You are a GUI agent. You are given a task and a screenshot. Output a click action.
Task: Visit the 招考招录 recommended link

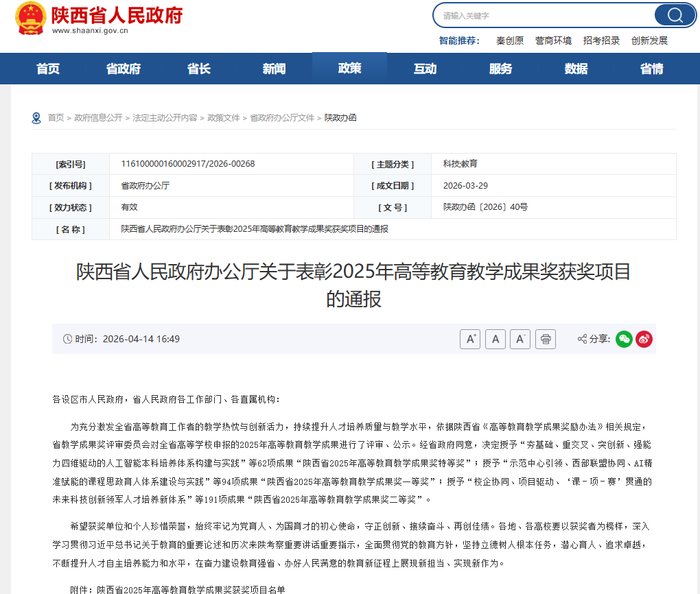click(x=601, y=40)
